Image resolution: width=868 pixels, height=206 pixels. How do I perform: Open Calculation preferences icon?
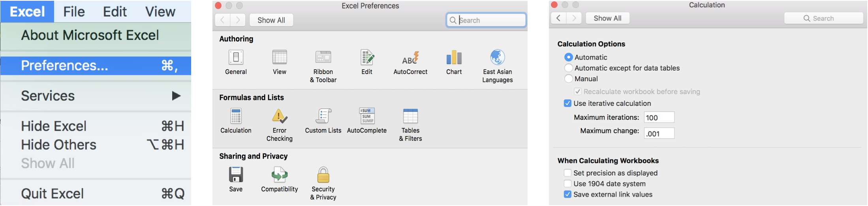pyautogui.click(x=236, y=116)
